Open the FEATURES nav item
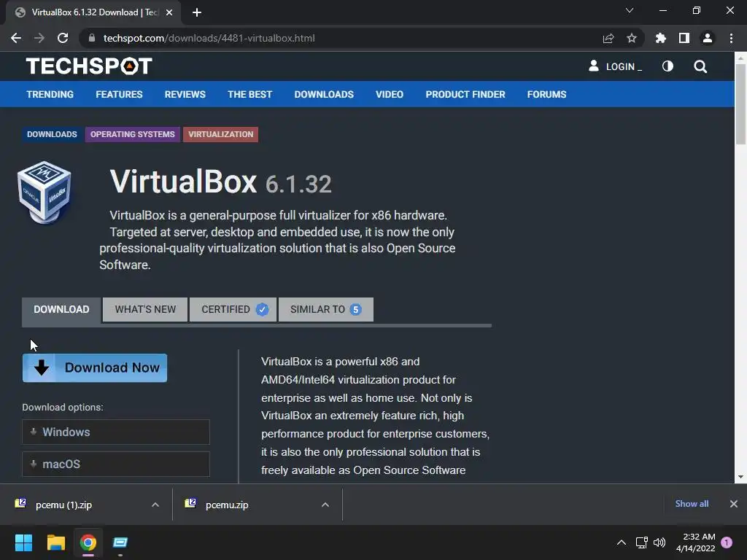 (119, 94)
